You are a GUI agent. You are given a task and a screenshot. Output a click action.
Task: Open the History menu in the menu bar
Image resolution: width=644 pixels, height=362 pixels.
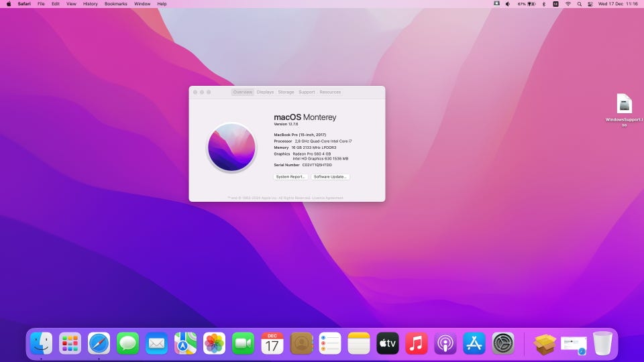click(90, 4)
